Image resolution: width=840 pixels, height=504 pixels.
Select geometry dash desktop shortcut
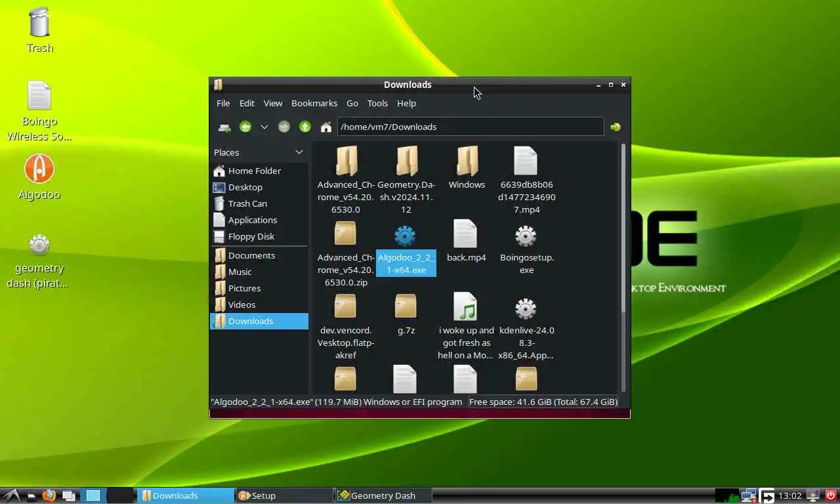click(x=39, y=245)
